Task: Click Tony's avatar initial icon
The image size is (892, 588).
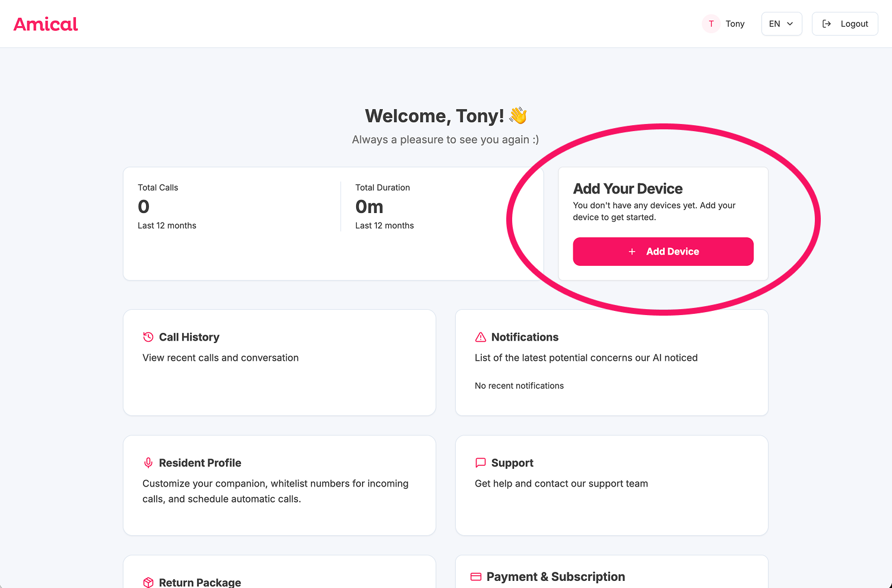Action: (711, 24)
